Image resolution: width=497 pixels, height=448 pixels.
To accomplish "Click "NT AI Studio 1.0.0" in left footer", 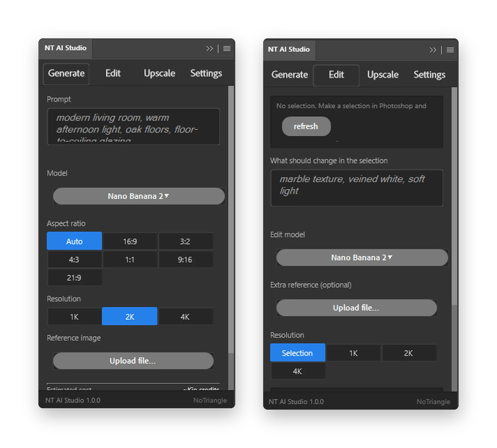I will coord(73,401).
